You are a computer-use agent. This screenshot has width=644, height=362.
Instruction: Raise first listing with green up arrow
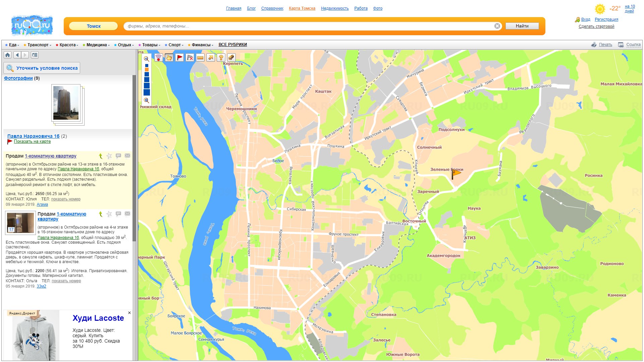(x=101, y=156)
